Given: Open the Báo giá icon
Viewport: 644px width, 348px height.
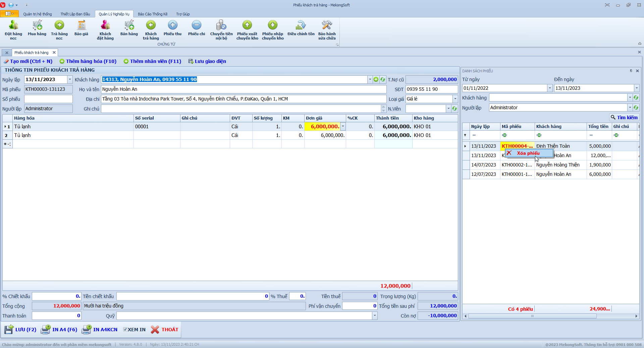Looking at the screenshot, I should coord(81,25).
